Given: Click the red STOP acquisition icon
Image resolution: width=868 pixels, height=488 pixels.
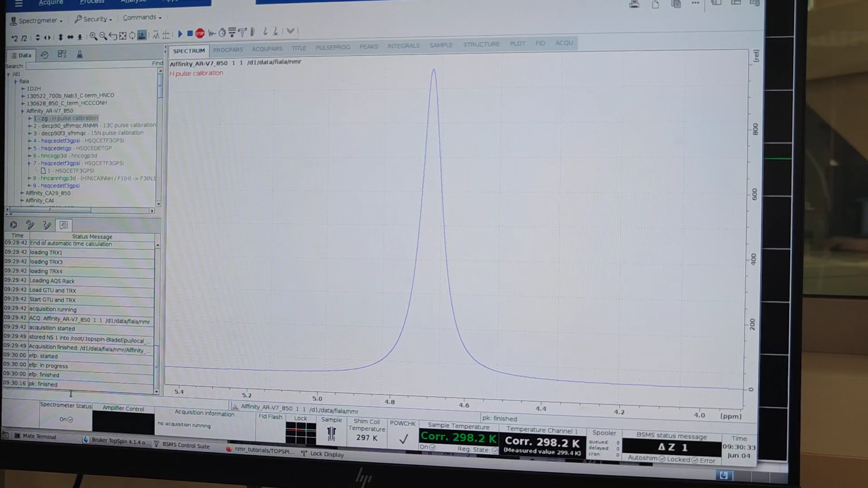Looking at the screenshot, I should point(200,33).
